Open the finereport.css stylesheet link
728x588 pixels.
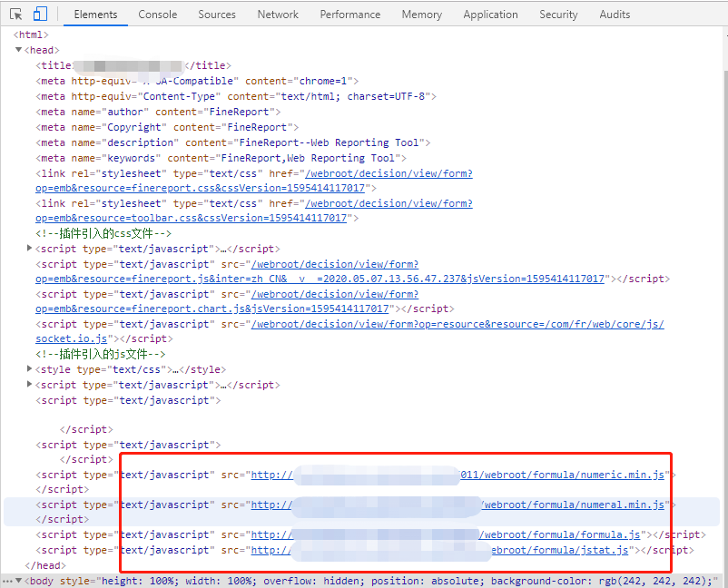254,181
